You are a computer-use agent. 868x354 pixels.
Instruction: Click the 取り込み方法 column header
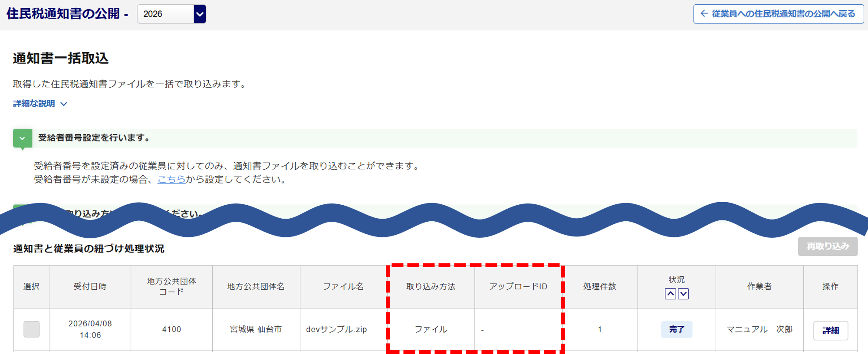431,287
